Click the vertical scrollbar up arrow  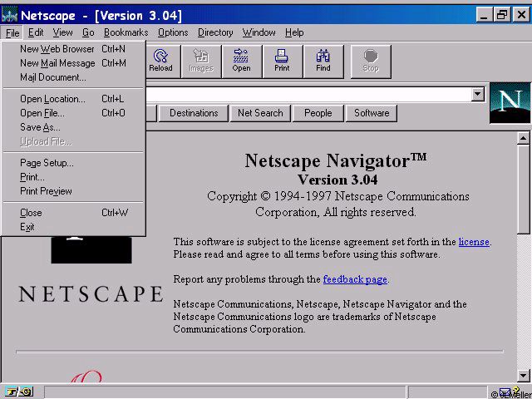(x=523, y=138)
